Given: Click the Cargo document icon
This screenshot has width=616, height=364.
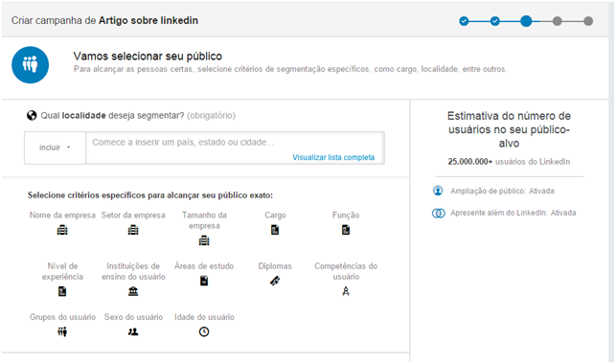Looking at the screenshot, I should click(x=275, y=230).
